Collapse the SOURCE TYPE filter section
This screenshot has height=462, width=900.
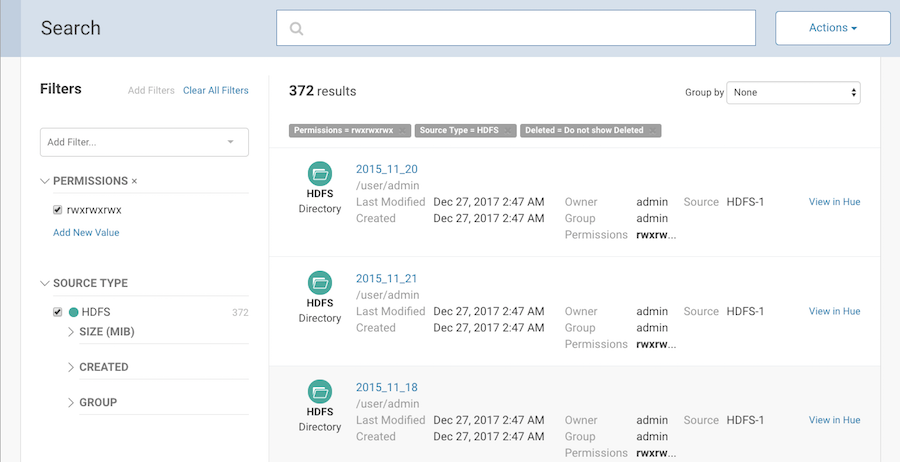tap(45, 283)
